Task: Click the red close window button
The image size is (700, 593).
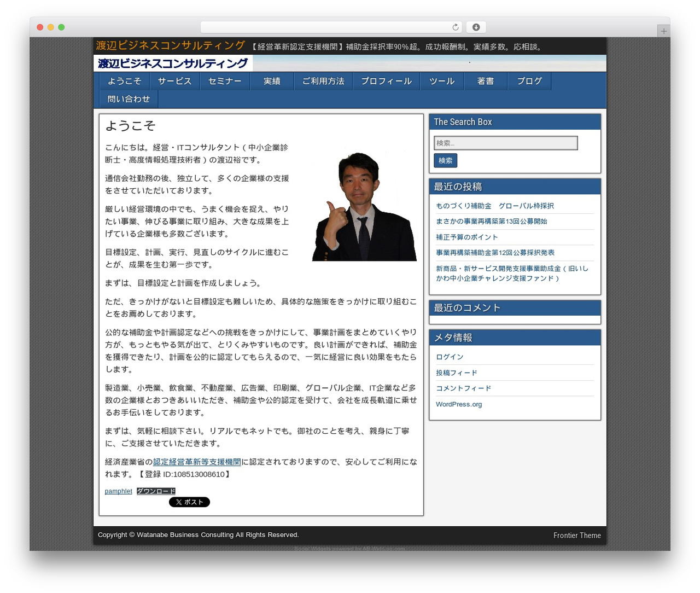Action: coord(40,27)
